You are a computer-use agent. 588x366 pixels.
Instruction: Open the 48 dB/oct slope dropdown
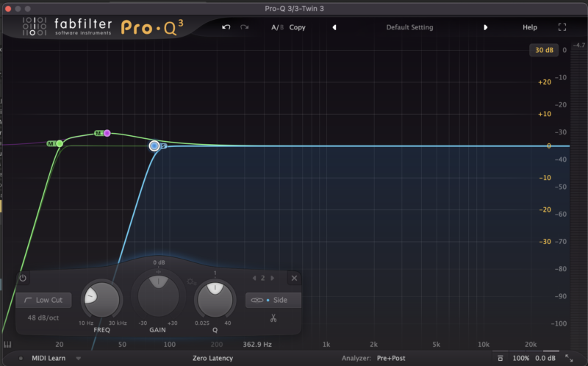coord(43,317)
